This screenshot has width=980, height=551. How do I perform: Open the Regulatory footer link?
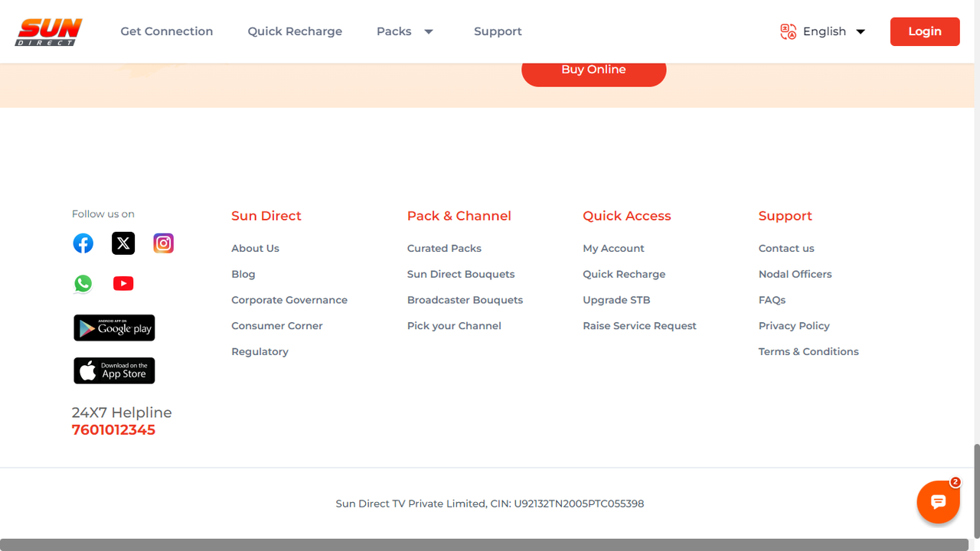pyautogui.click(x=260, y=352)
